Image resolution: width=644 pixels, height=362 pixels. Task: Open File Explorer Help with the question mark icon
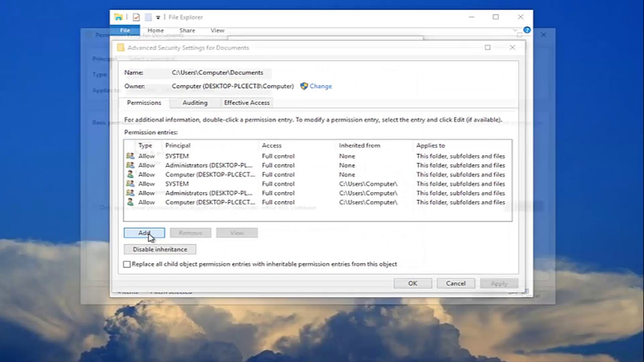click(527, 30)
